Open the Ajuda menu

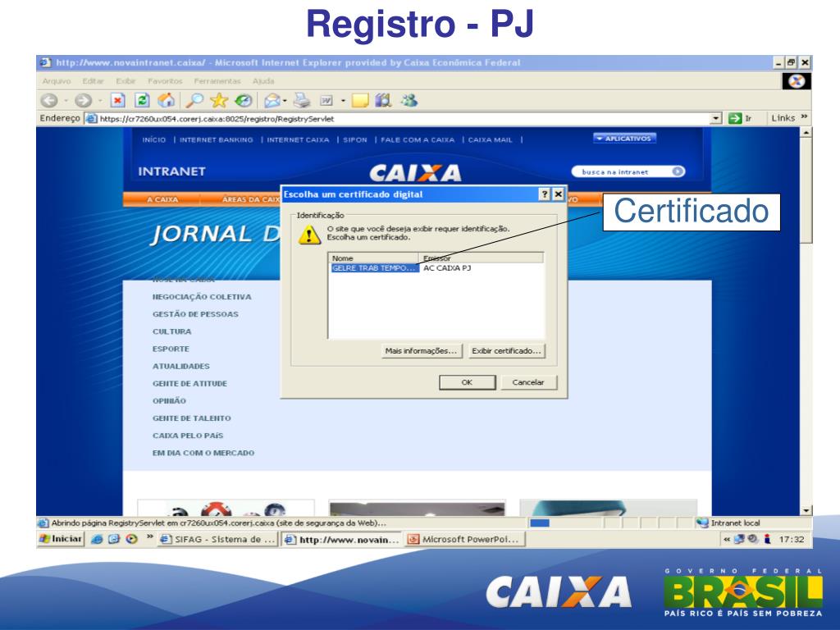[x=263, y=81]
